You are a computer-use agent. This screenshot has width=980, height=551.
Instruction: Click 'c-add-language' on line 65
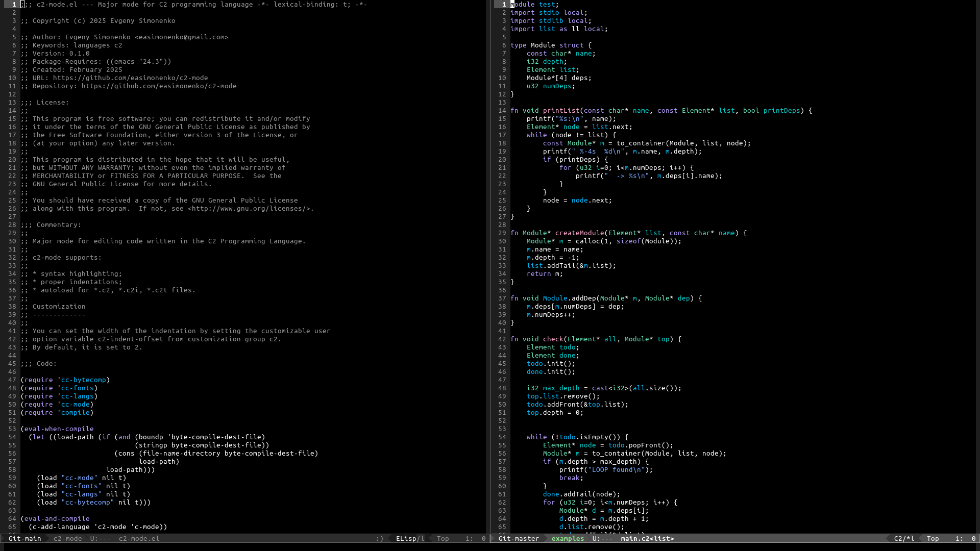tap(61, 527)
